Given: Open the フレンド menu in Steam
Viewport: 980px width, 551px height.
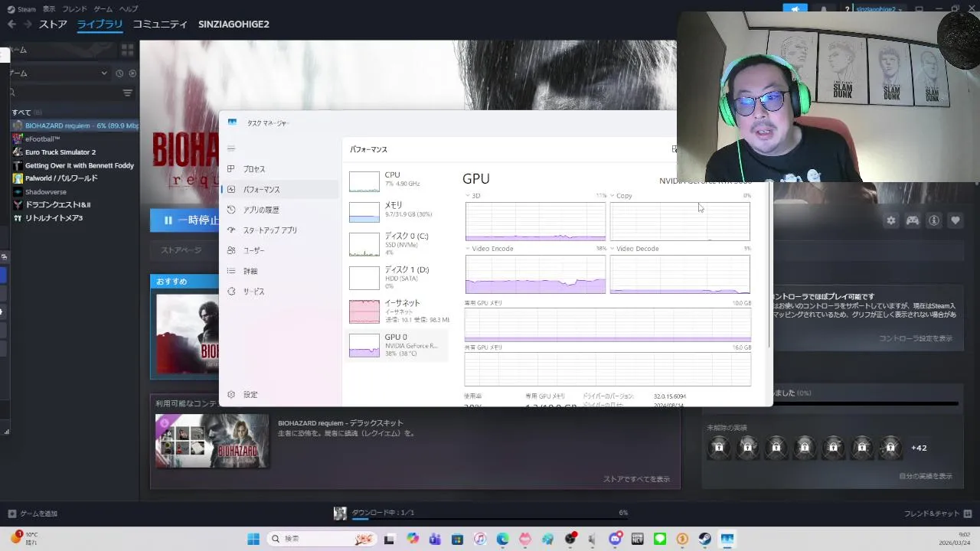Looking at the screenshot, I should tap(74, 9).
